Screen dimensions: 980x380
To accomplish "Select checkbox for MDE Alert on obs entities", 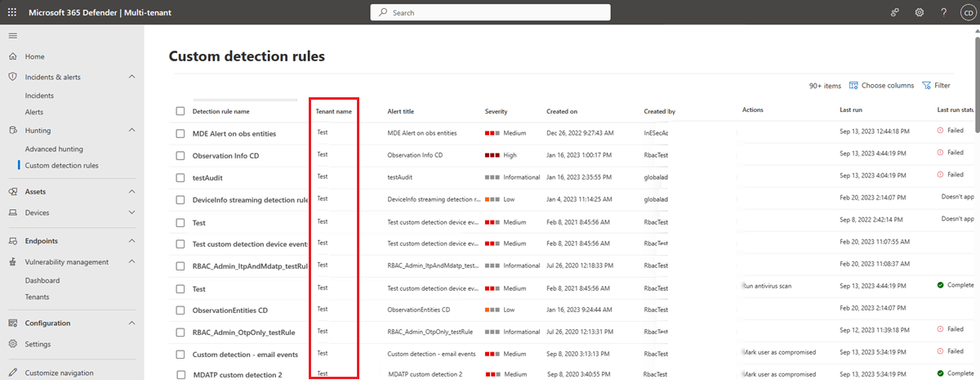I will (x=180, y=133).
